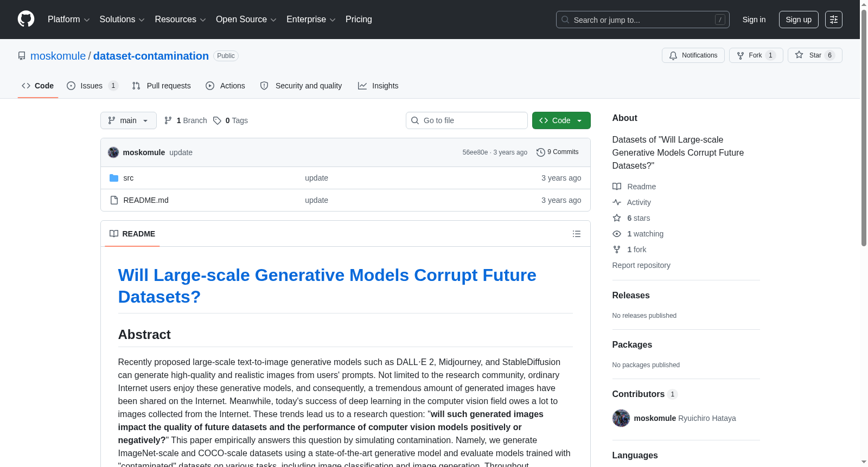Expand the Solutions menu
The height and width of the screenshot is (467, 868).
pos(122,20)
